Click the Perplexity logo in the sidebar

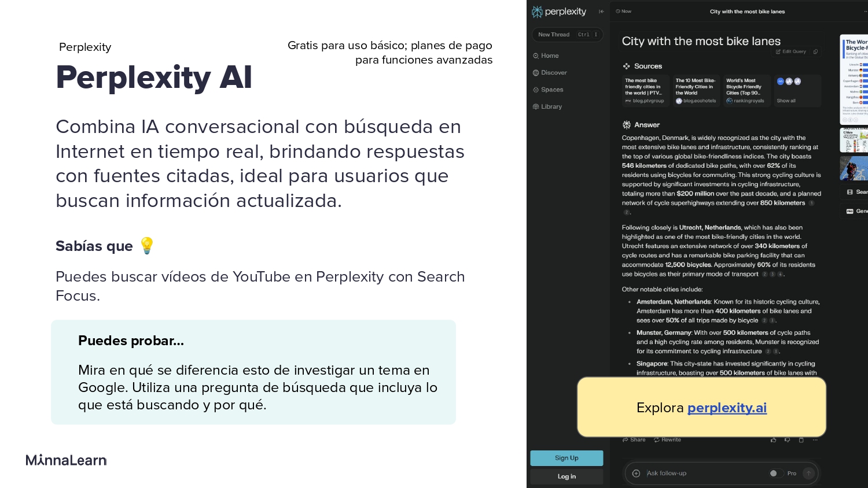pyautogui.click(x=559, y=12)
